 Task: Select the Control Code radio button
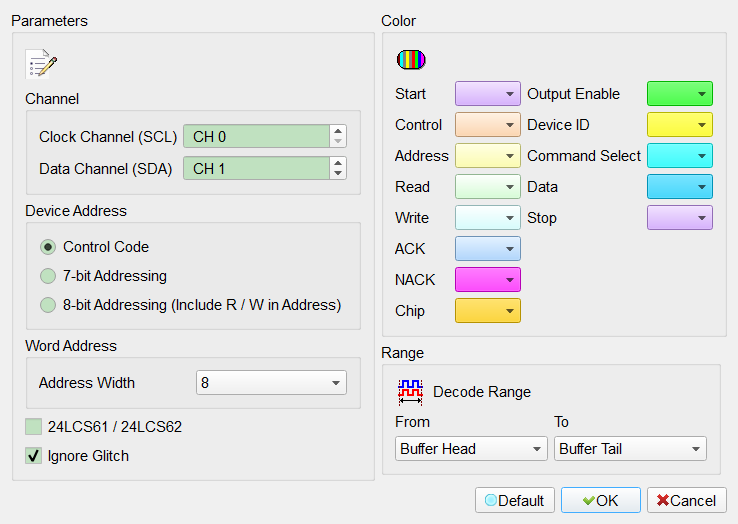(x=48, y=247)
